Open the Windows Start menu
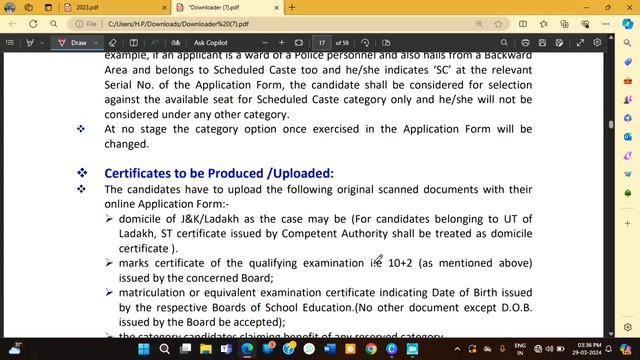The height and width of the screenshot is (360, 640). tap(144, 349)
